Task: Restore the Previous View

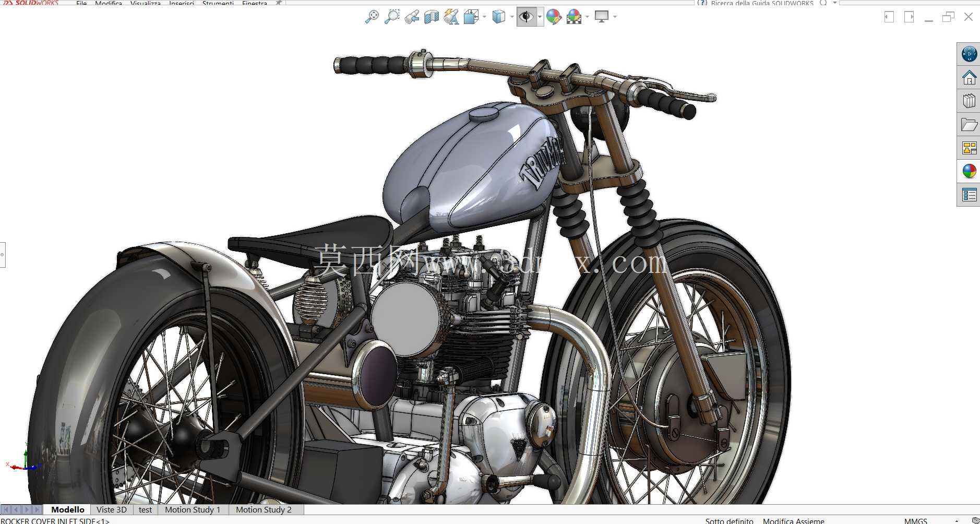Action: pyautogui.click(x=412, y=17)
